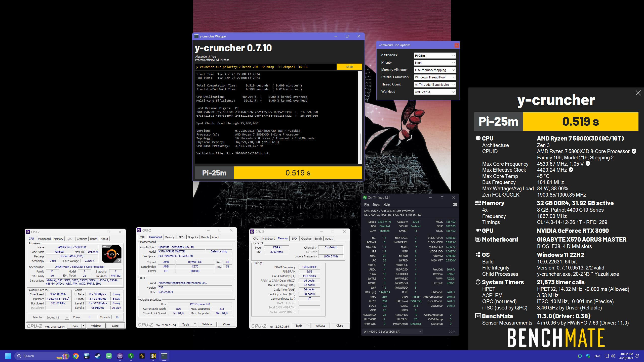Click the Windows logo icon next to OS
This screenshot has width=644, height=362.
(x=478, y=255)
